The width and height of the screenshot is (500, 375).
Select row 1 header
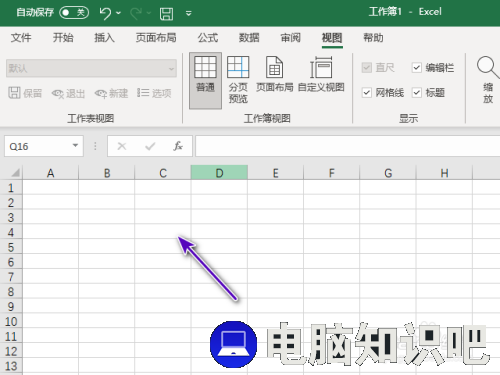click(11, 188)
